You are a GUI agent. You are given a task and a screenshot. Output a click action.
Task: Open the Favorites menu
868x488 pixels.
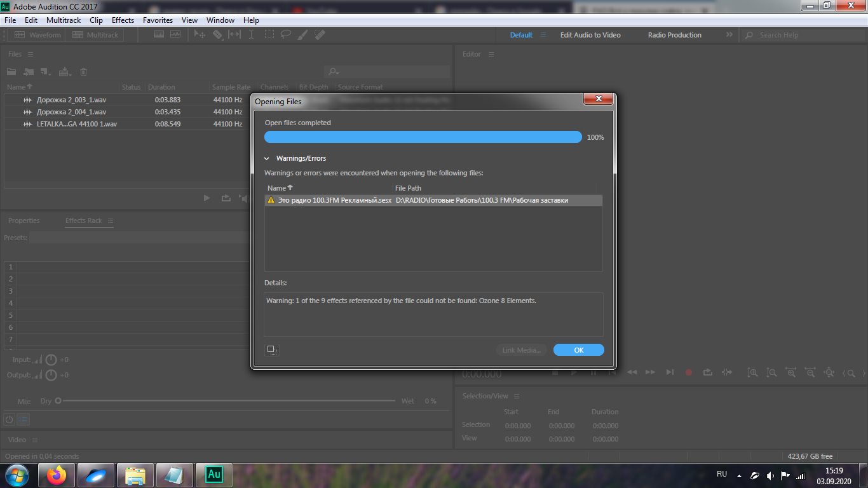click(158, 20)
